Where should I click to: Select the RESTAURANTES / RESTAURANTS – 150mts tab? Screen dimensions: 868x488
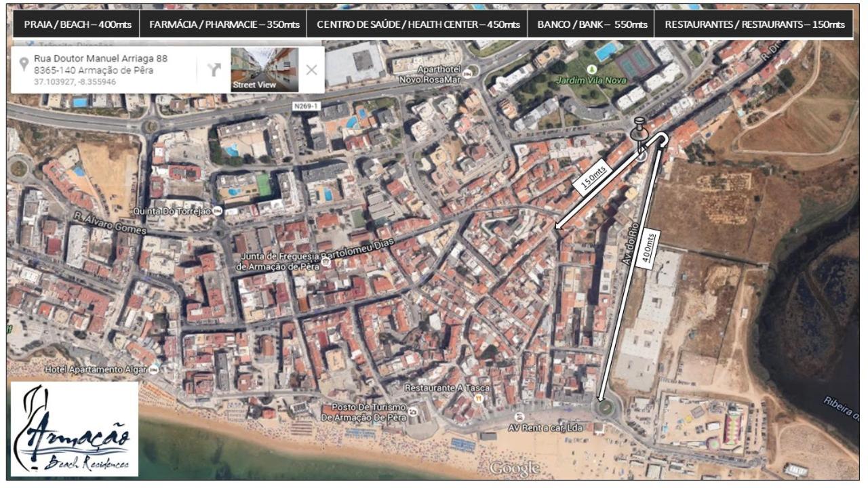[x=754, y=24]
